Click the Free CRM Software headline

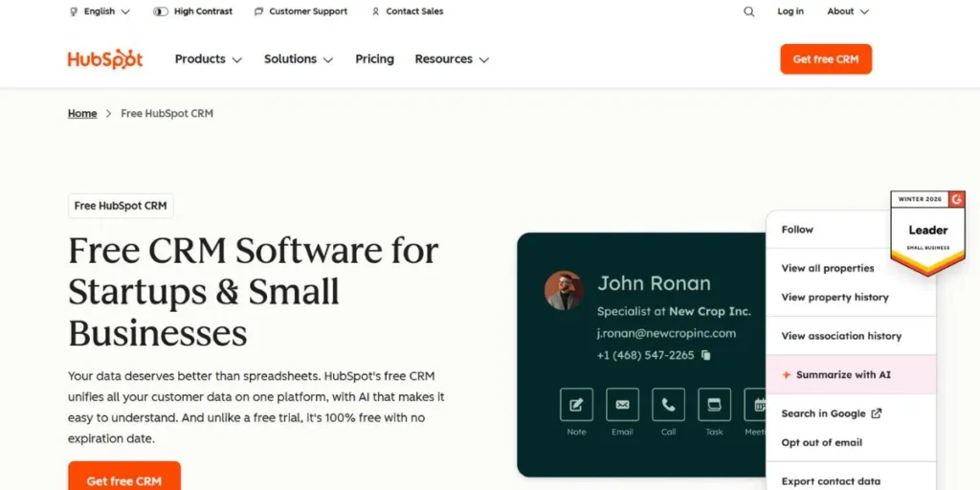254,291
